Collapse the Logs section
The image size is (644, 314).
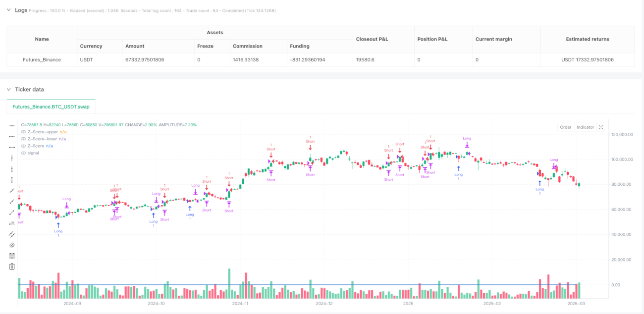pos(8,10)
